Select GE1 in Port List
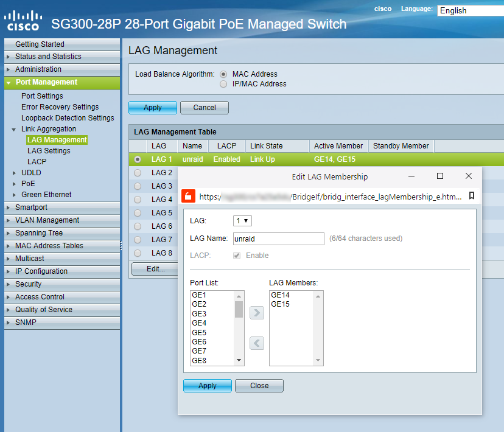The height and width of the screenshot is (432, 504). (213, 295)
